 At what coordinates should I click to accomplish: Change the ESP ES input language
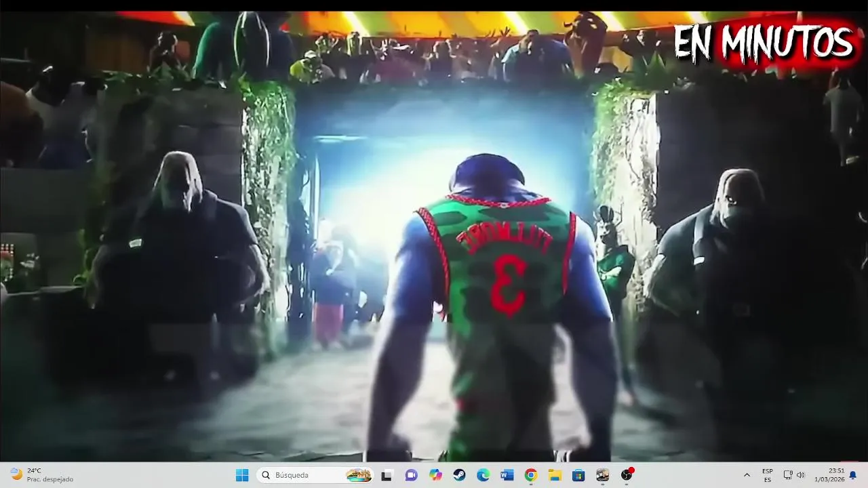point(768,475)
